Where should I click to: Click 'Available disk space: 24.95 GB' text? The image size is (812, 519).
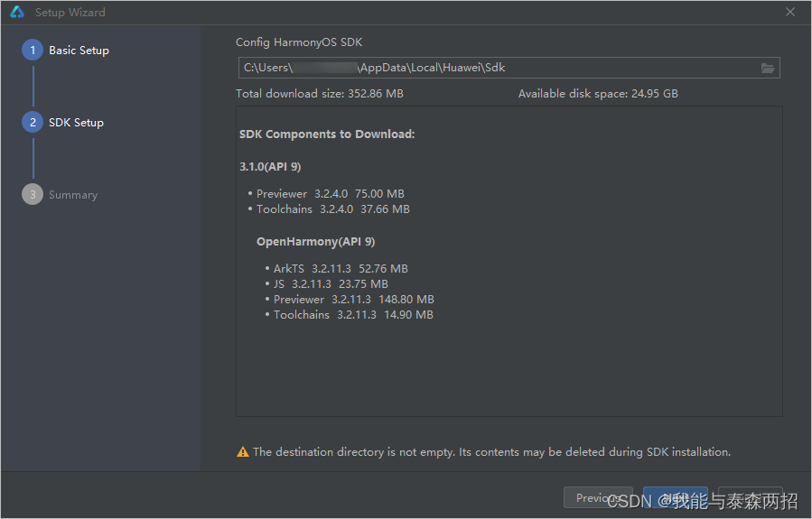[598, 94]
